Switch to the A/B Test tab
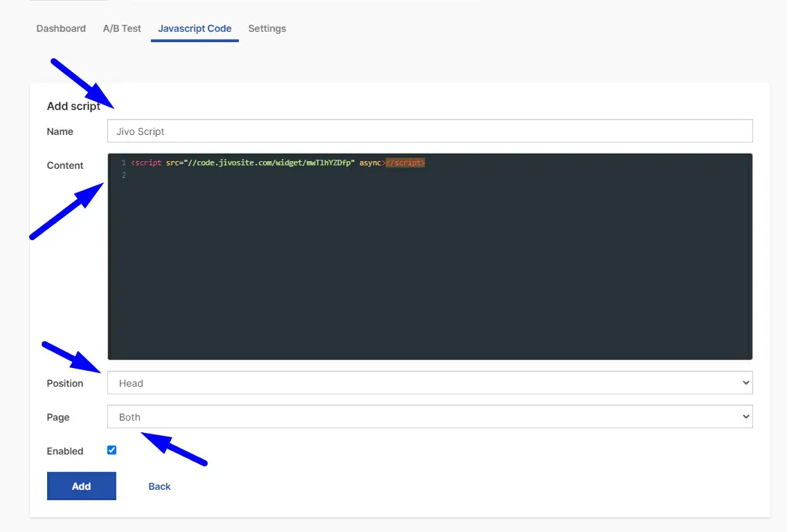 coord(122,28)
